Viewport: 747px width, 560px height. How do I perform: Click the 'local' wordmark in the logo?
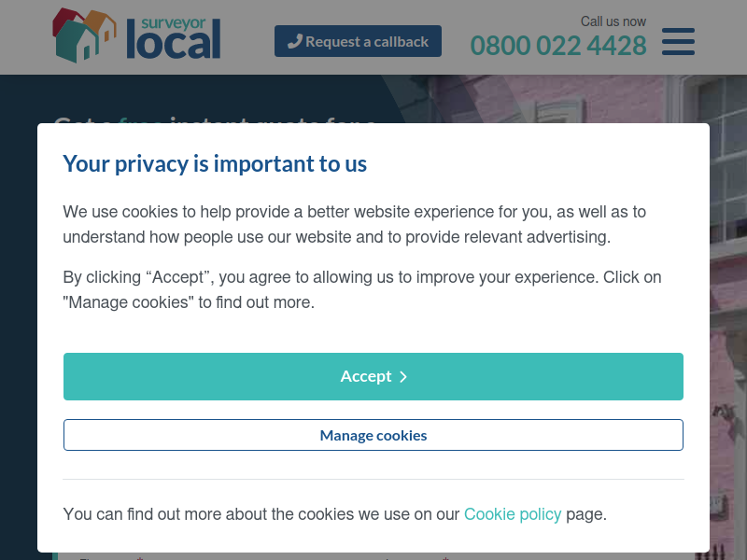pos(174,42)
